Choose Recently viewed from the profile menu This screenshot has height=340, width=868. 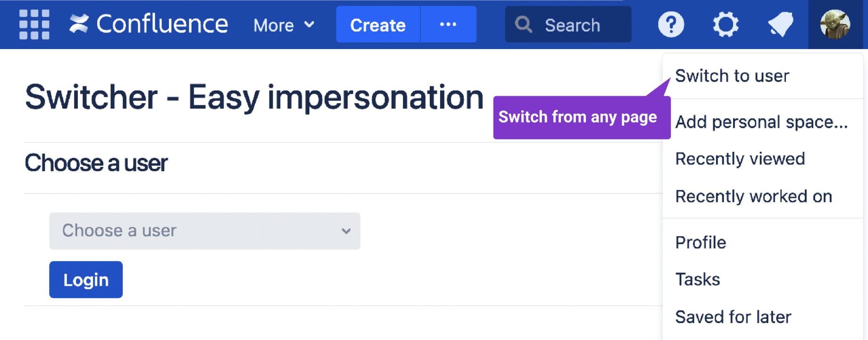(740, 159)
